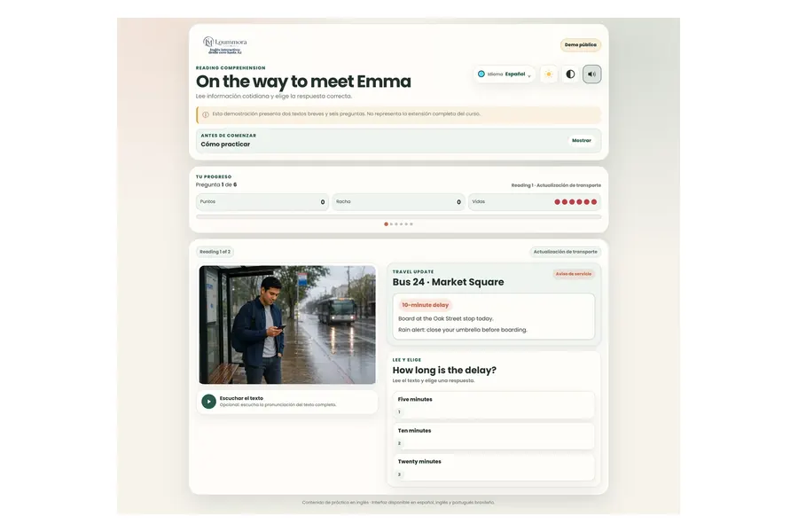Click the question progress bar
The width and height of the screenshot is (798, 532).
pyautogui.click(x=398, y=217)
